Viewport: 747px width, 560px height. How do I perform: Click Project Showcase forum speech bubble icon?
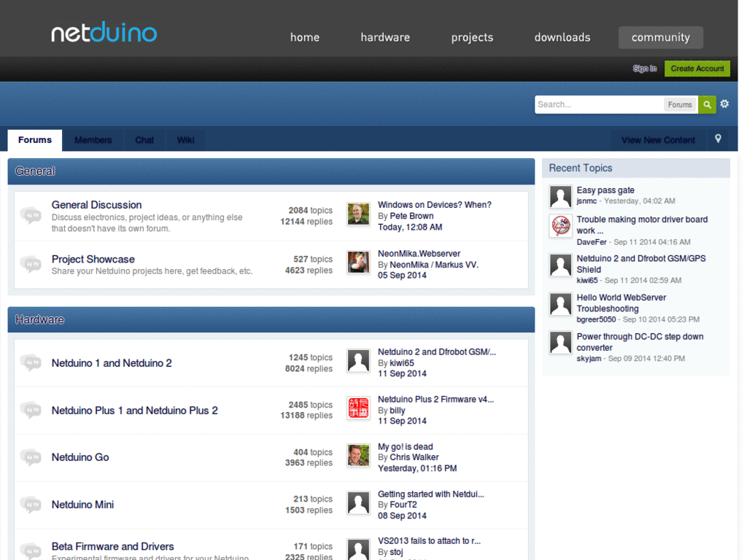pyautogui.click(x=31, y=264)
